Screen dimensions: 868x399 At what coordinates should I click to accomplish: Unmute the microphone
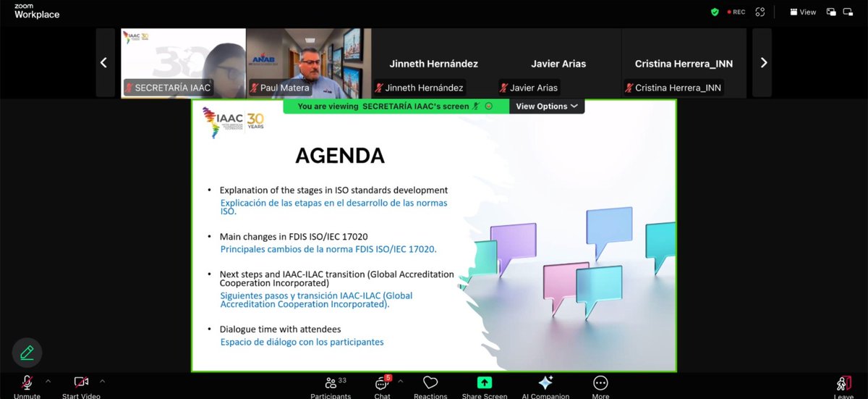point(27,385)
